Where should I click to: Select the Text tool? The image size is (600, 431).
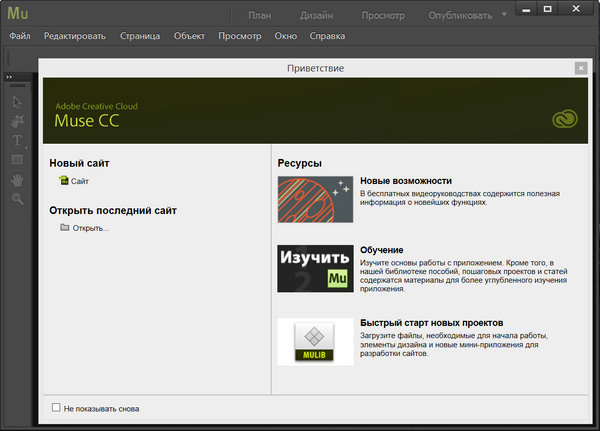[17, 140]
